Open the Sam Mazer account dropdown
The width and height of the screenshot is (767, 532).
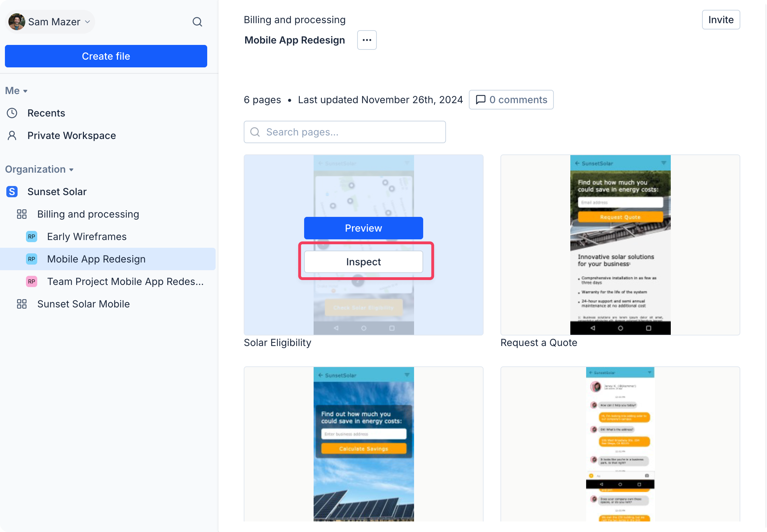(87, 22)
